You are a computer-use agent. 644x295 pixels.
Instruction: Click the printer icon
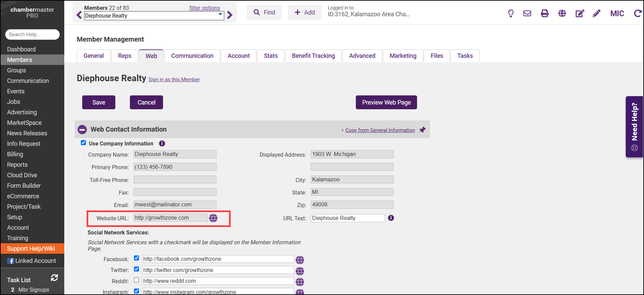[x=545, y=14]
